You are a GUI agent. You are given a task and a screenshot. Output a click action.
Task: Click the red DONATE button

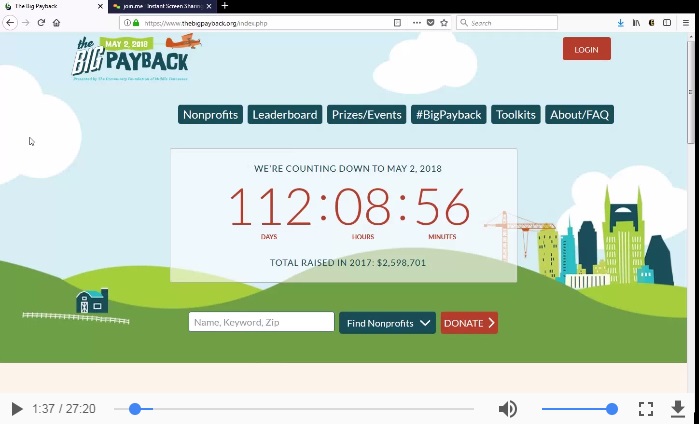coord(469,323)
